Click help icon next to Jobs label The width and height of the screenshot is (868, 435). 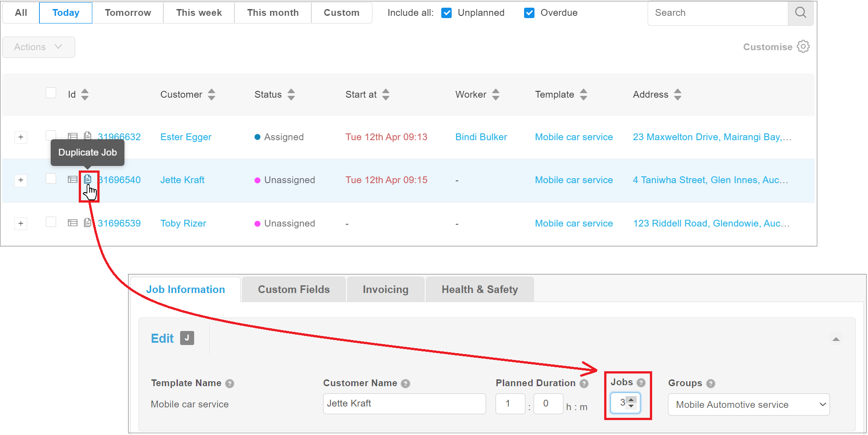point(641,383)
